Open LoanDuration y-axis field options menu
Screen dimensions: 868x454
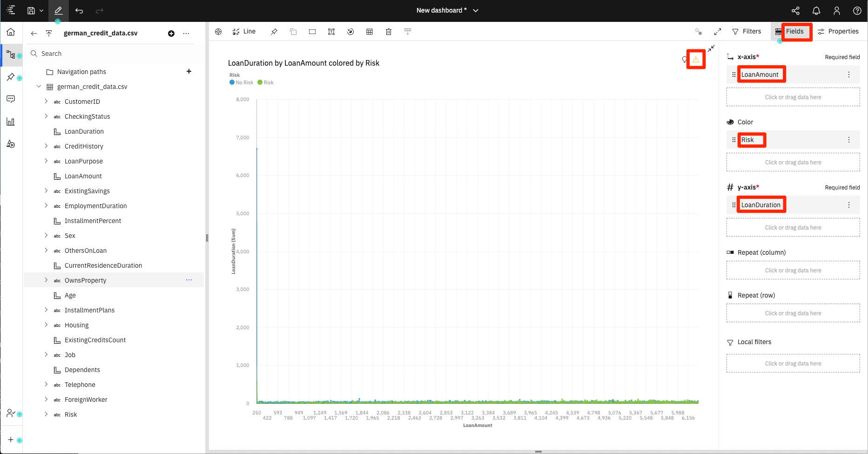coord(849,205)
